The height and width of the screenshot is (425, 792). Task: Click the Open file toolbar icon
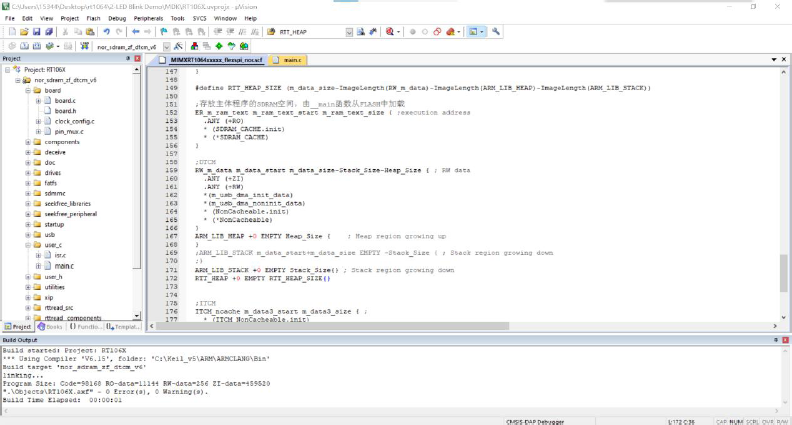[x=24, y=31]
